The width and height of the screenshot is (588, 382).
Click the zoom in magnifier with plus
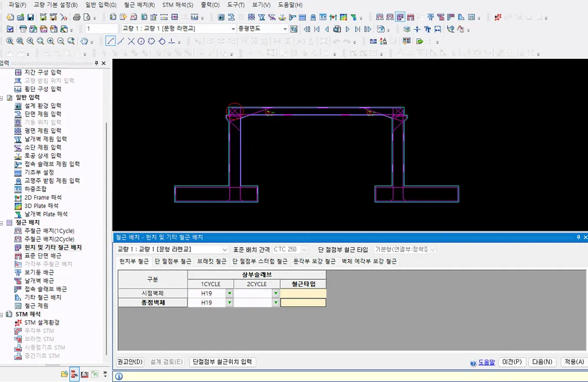click(x=50, y=41)
